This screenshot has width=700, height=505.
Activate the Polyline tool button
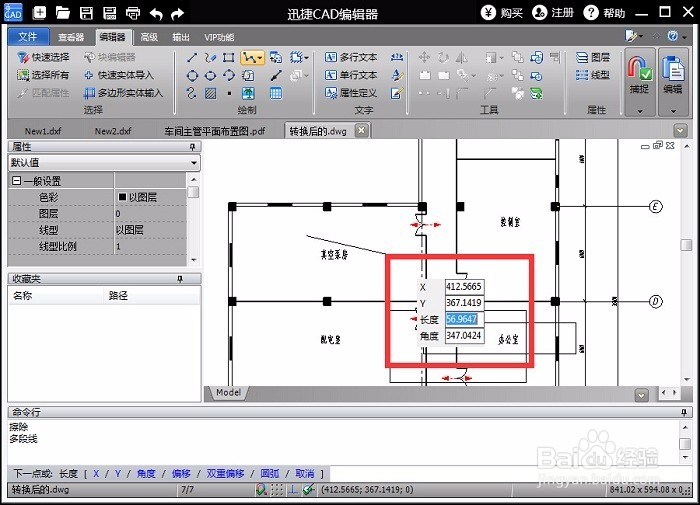[x=249, y=57]
